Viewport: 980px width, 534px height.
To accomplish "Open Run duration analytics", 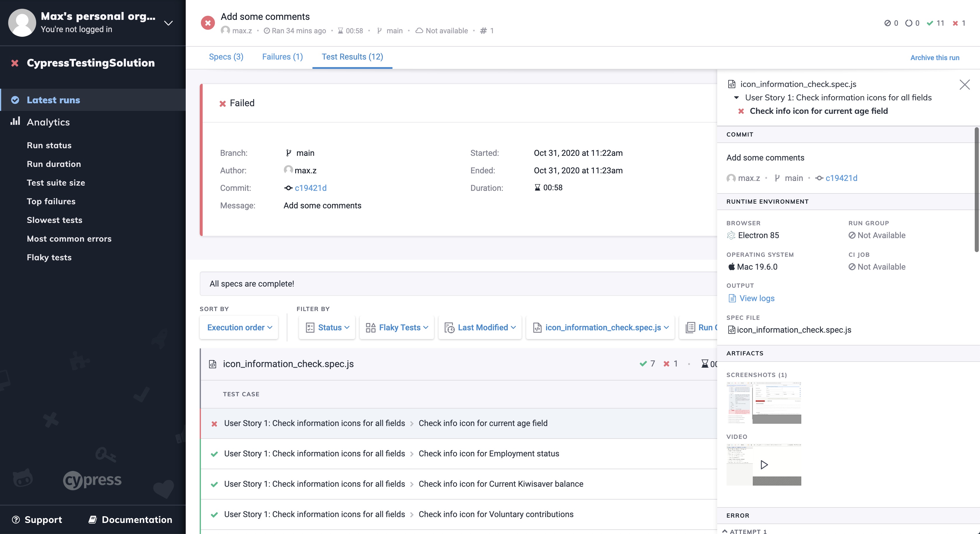I will (x=54, y=164).
